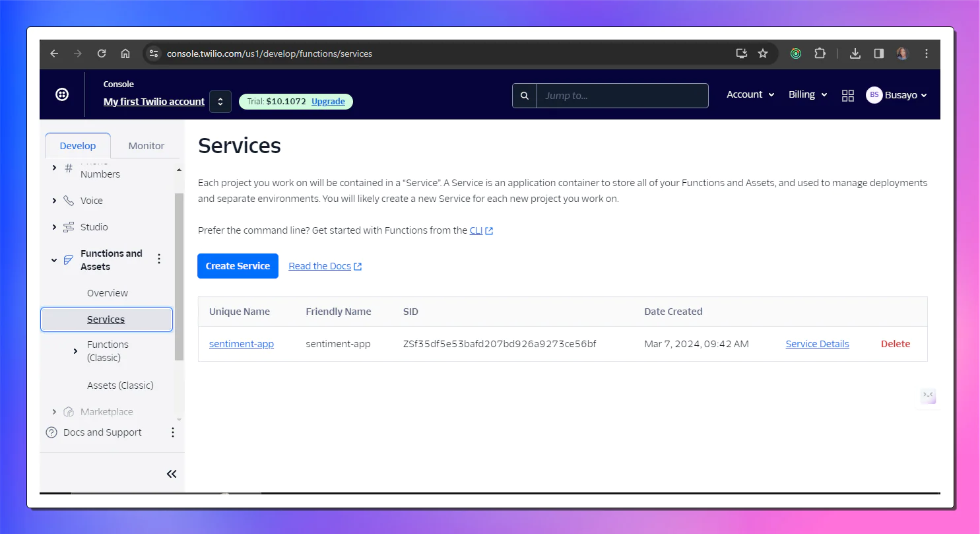The width and height of the screenshot is (980, 534).
Task: Open Service Details for sentiment-app
Action: point(817,344)
